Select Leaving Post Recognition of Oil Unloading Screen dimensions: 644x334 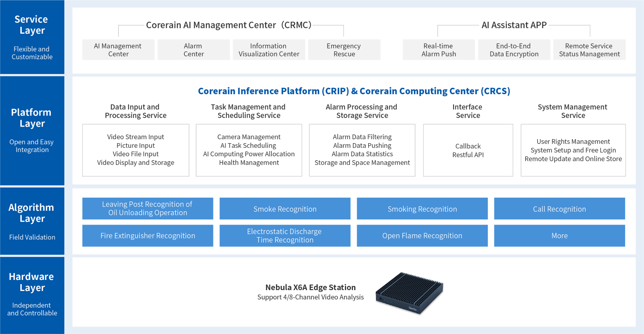(x=147, y=208)
